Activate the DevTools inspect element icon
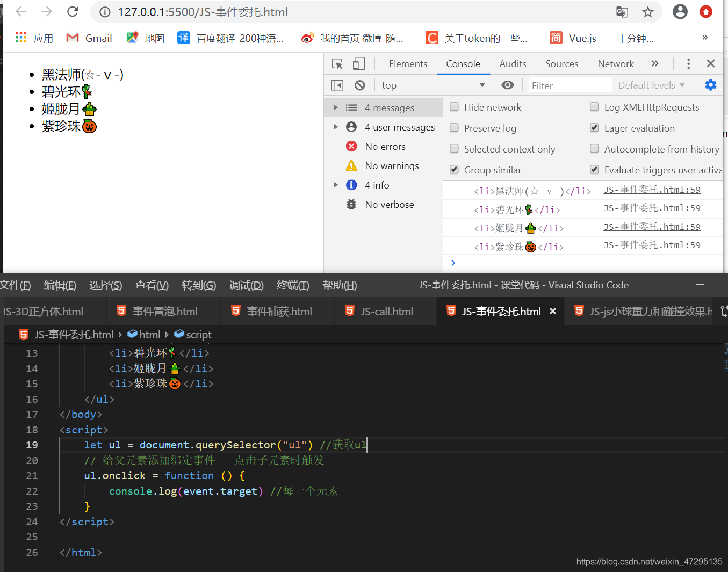 point(337,64)
